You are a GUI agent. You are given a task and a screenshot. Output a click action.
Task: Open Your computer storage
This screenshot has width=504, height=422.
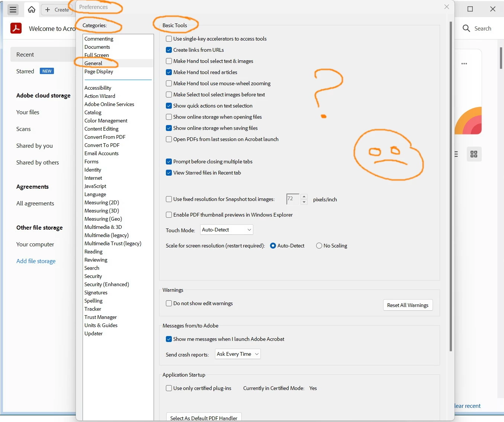click(x=35, y=244)
